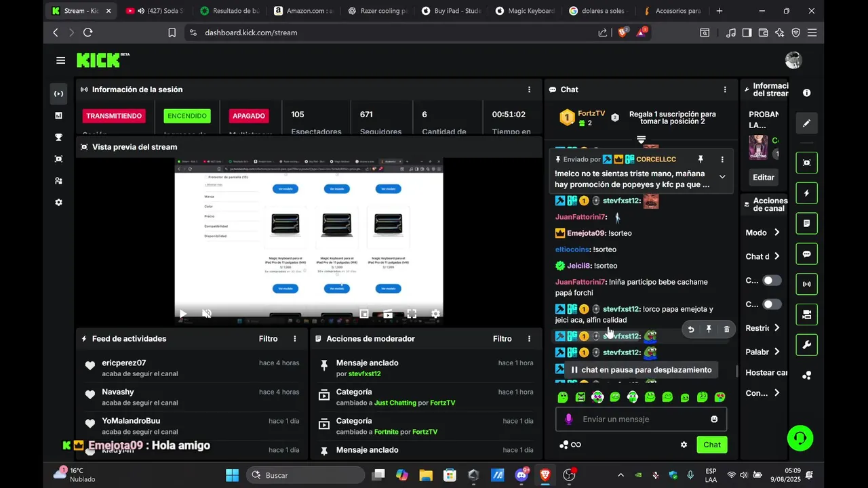
Task: Click the pencil edit icon in right toolbar
Action: (x=807, y=123)
